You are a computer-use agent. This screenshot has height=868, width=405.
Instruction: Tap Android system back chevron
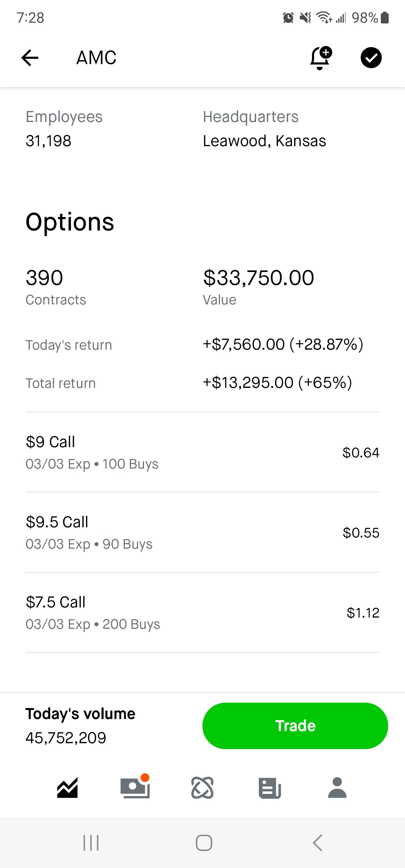[x=317, y=843]
